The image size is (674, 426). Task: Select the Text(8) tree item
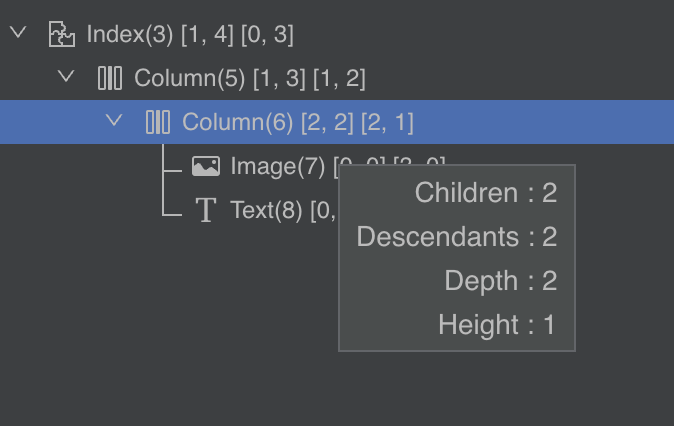coord(266,210)
